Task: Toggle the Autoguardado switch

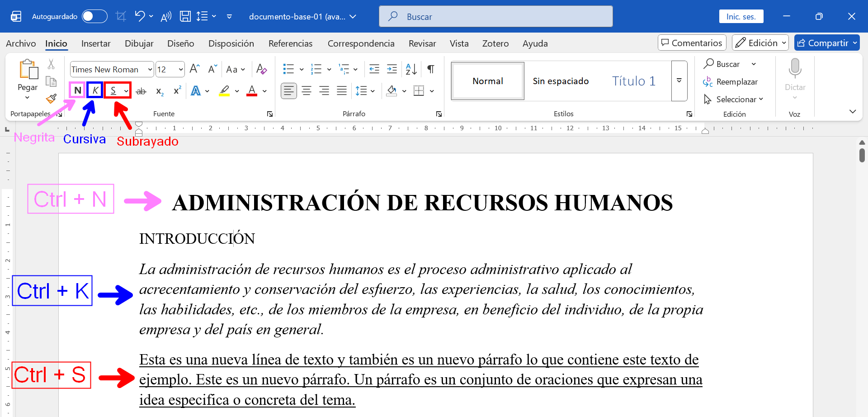Action: pos(94,16)
